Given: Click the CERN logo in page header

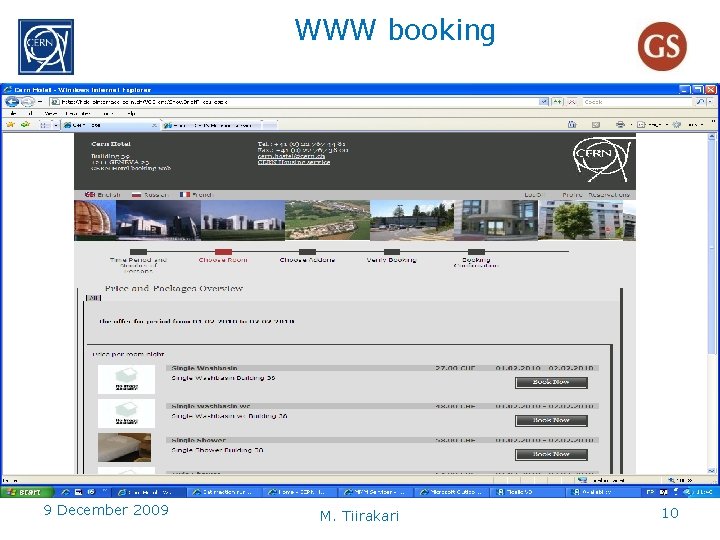Looking at the screenshot, I should click(602, 160).
